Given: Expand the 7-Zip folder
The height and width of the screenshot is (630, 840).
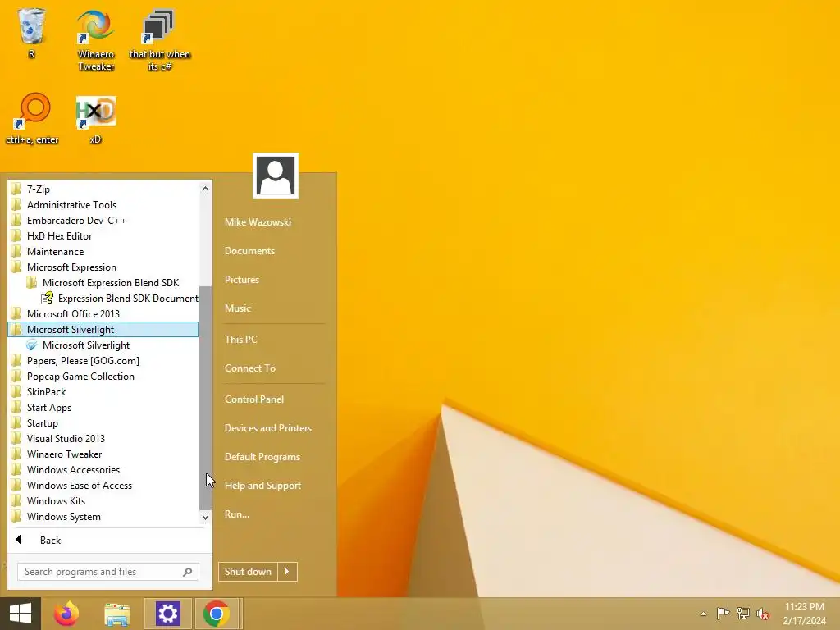Looking at the screenshot, I should pyautogui.click(x=103, y=189).
